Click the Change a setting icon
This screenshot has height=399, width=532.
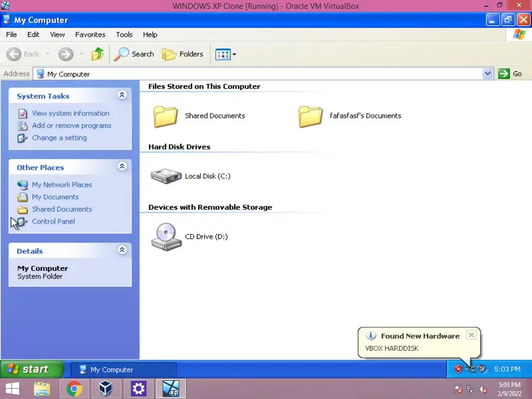click(23, 138)
